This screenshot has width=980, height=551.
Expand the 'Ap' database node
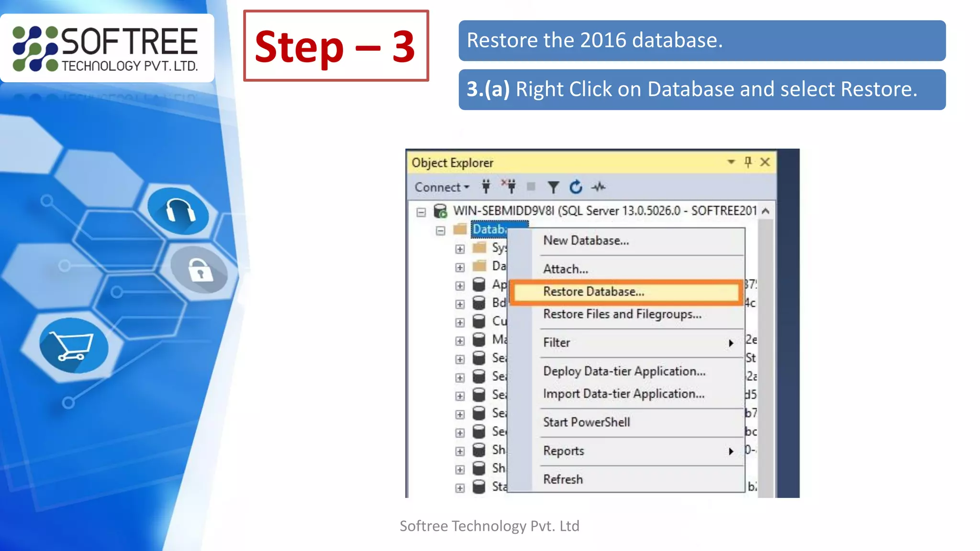(460, 286)
